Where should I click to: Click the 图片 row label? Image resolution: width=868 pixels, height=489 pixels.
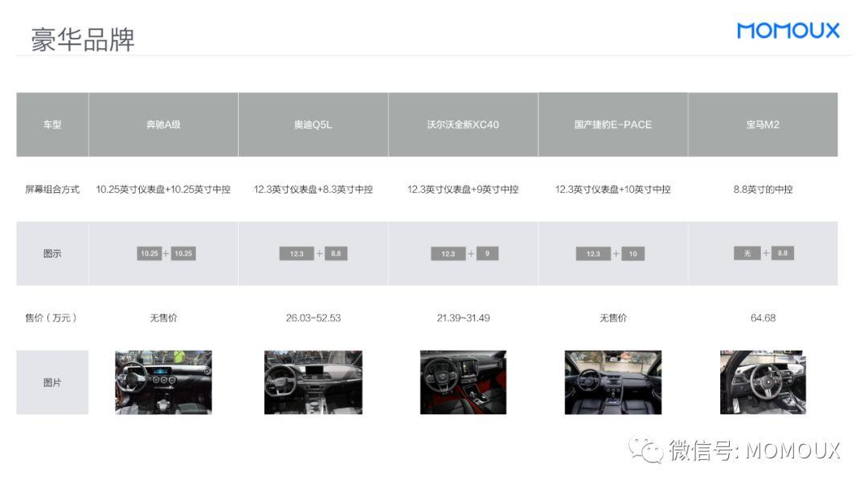point(52,383)
